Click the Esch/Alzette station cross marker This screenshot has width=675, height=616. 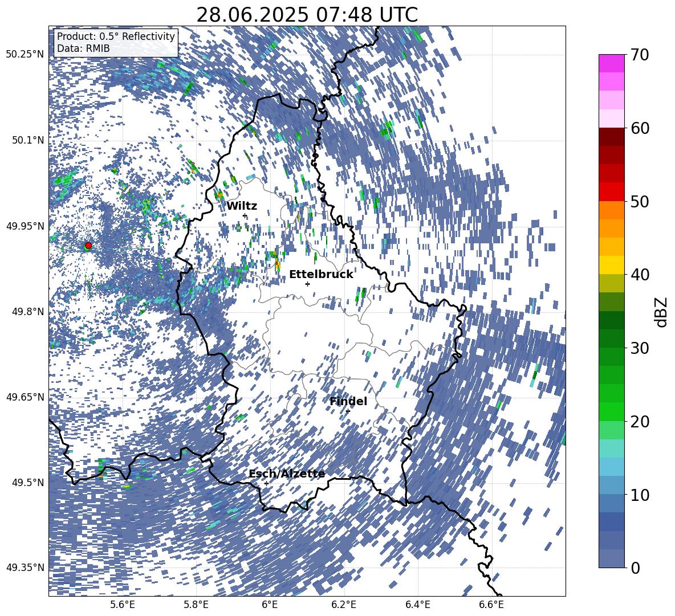(266, 483)
